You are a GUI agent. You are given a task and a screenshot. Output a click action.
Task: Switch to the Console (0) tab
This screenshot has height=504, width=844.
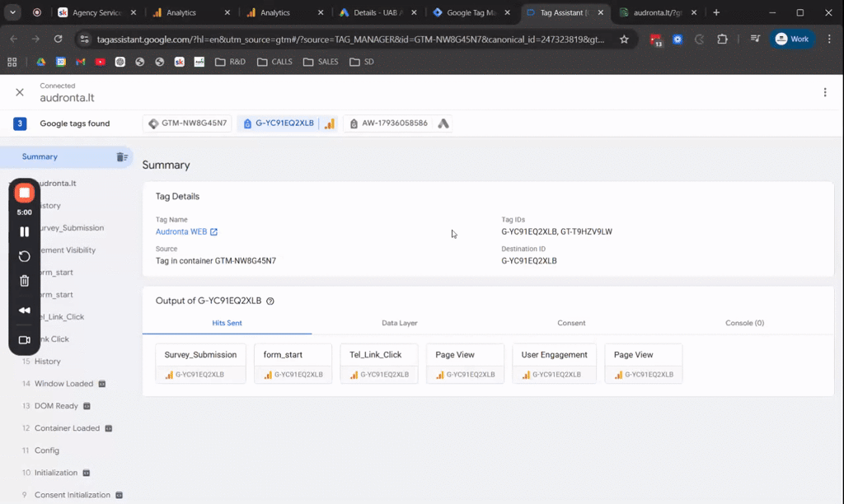coord(744,323)
